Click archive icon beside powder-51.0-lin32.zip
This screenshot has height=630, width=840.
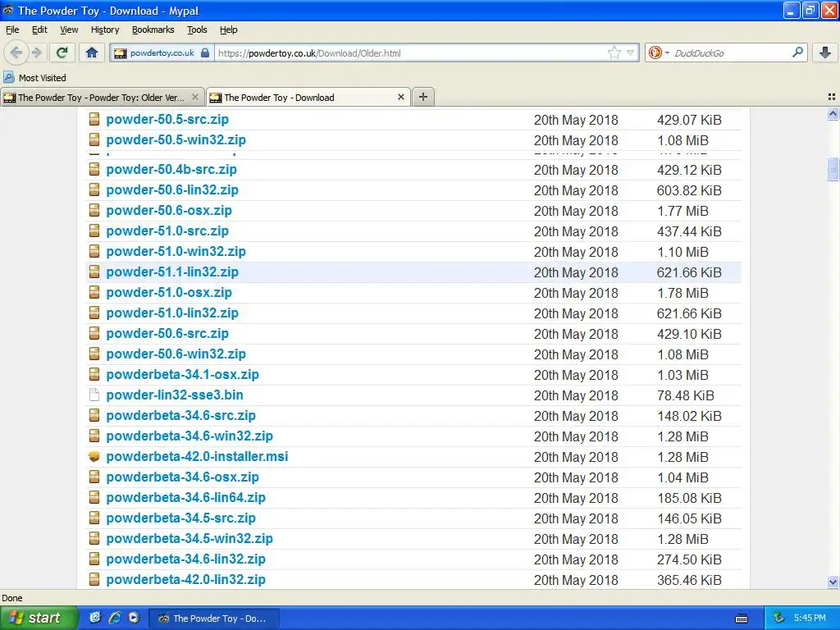[x=94, y=313]
